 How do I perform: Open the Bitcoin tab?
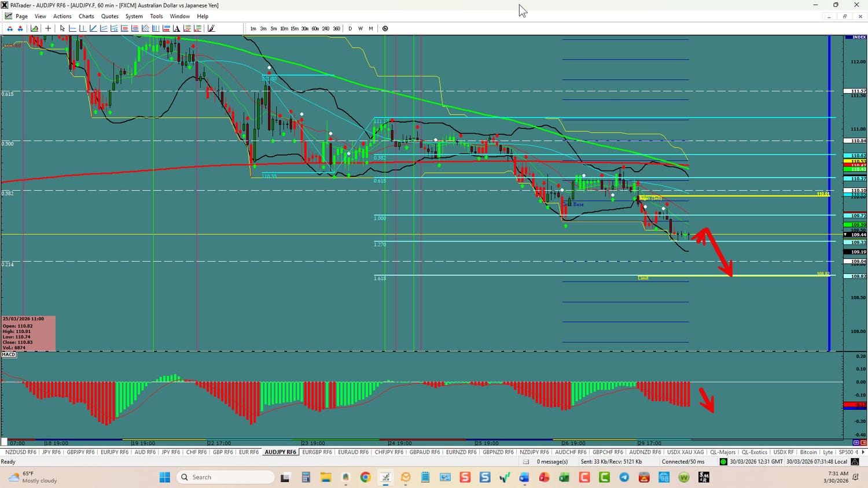[808, 452]
